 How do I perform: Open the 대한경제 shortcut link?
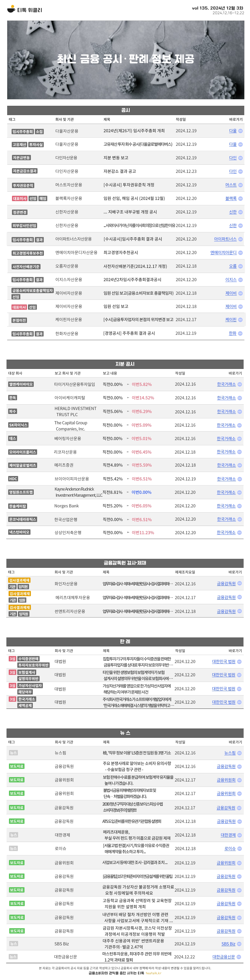click(x=228, y=835)
